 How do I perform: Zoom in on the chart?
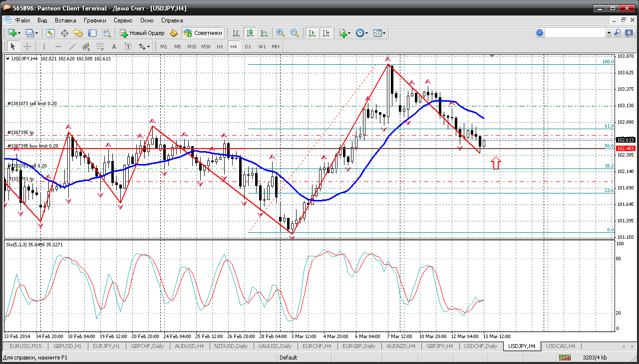pyautogui.click(x=281, y=33)
